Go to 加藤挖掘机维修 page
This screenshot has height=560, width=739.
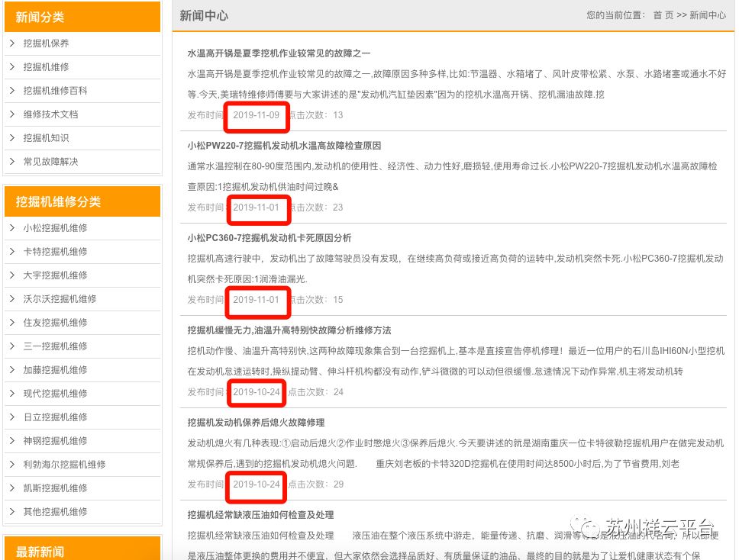coord(55,370)
